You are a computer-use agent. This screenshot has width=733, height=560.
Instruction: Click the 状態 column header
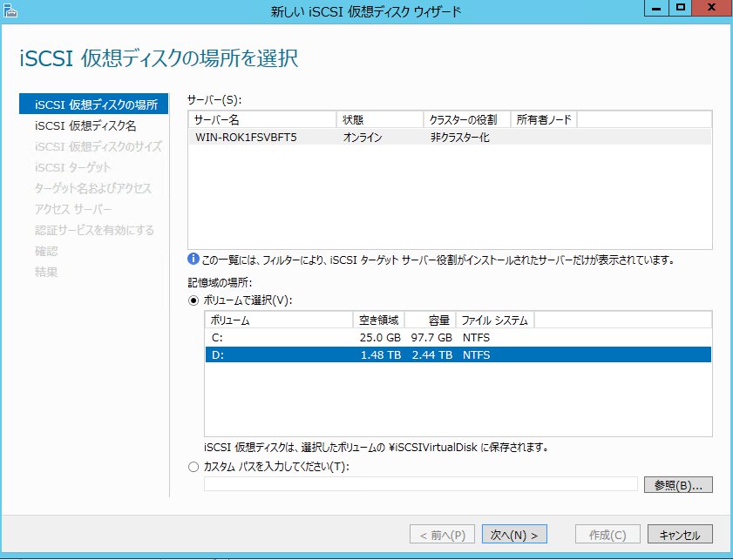[379, 119]
